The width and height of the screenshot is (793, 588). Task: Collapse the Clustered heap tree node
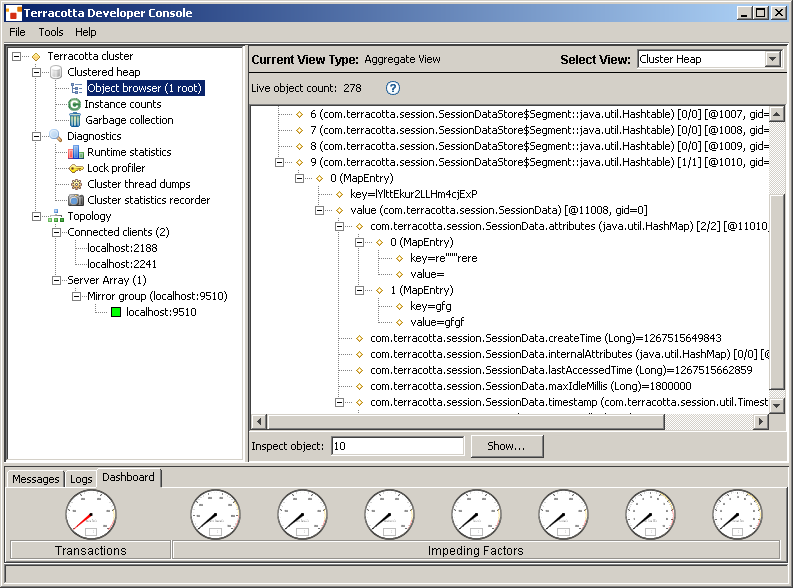tap(37, 72)
